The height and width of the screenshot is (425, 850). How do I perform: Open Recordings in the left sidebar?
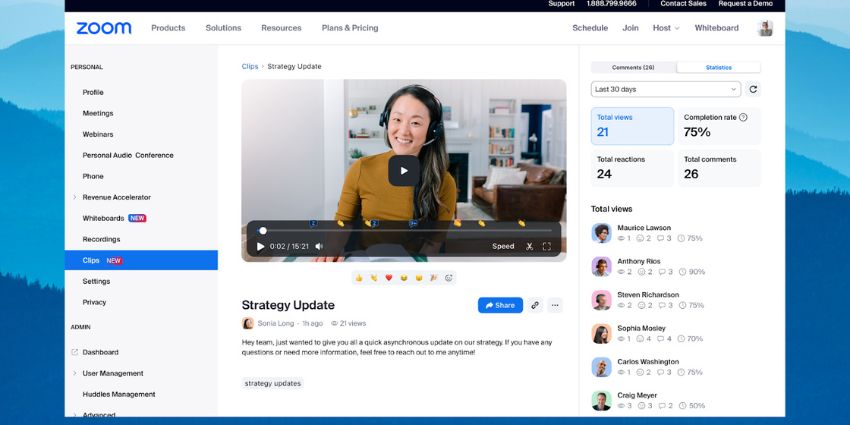point(101,239)
